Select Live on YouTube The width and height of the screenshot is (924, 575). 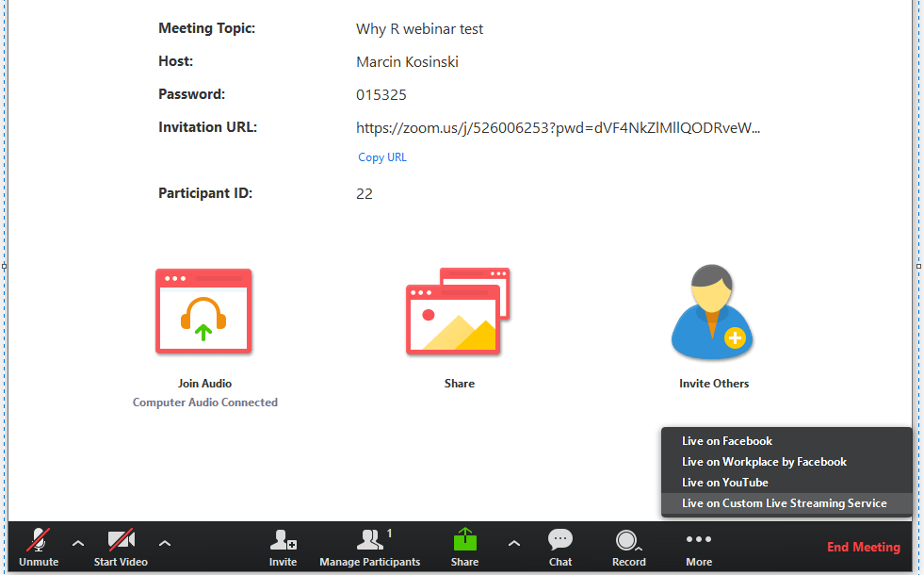pos(786,483)
